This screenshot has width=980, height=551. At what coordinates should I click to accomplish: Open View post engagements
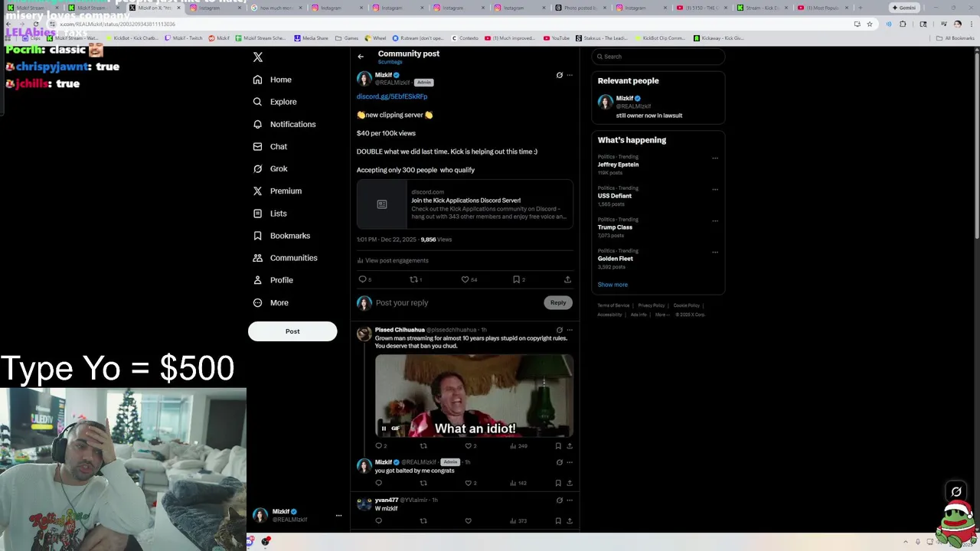pyautogui.click(x=393, y=260)
